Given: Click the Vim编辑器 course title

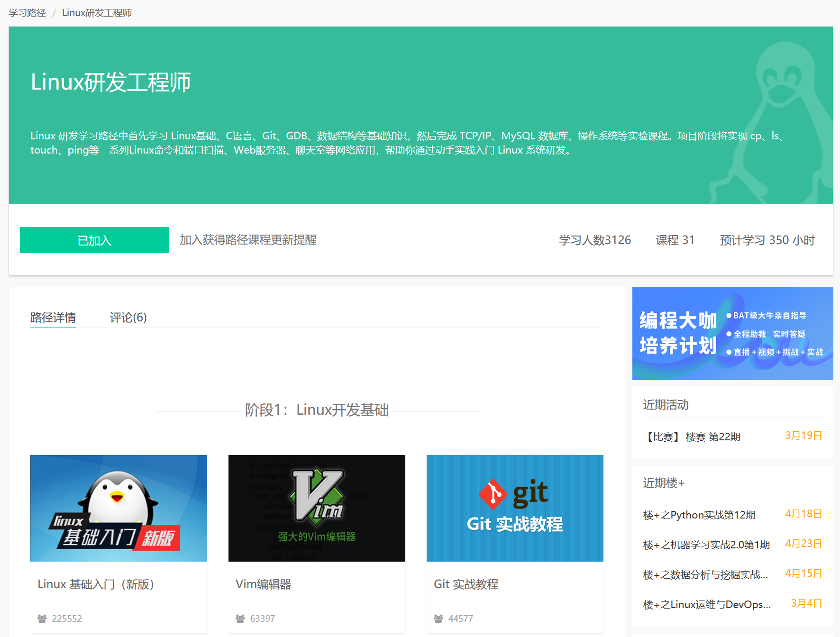Looking at the screenshot, I should click(x=263, y=584).
